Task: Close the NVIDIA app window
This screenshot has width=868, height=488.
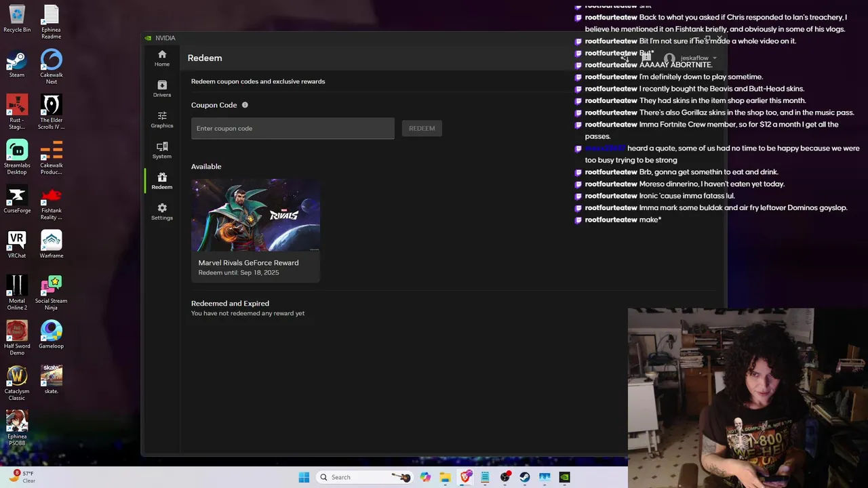Action: point(719,38)
